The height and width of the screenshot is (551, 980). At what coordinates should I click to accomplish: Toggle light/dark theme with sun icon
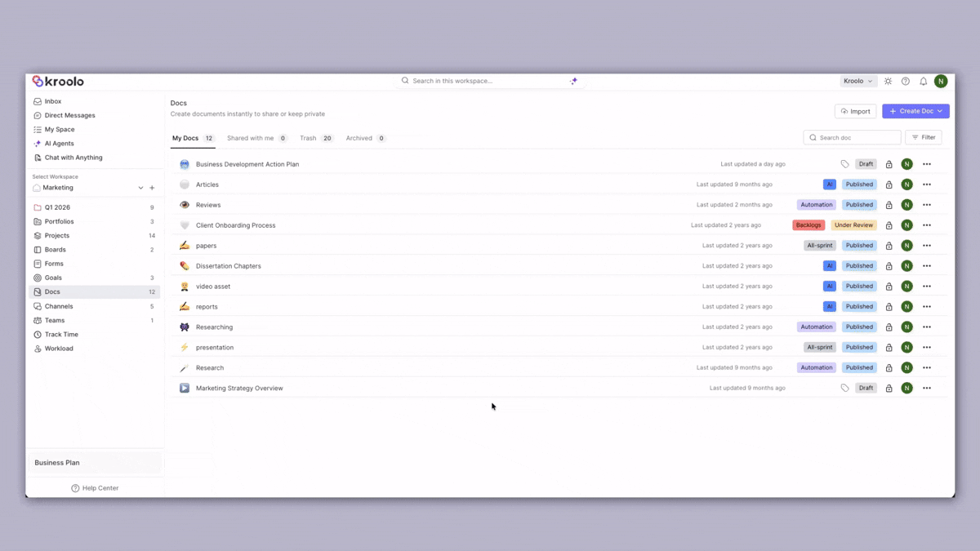(x=888, y=81)
